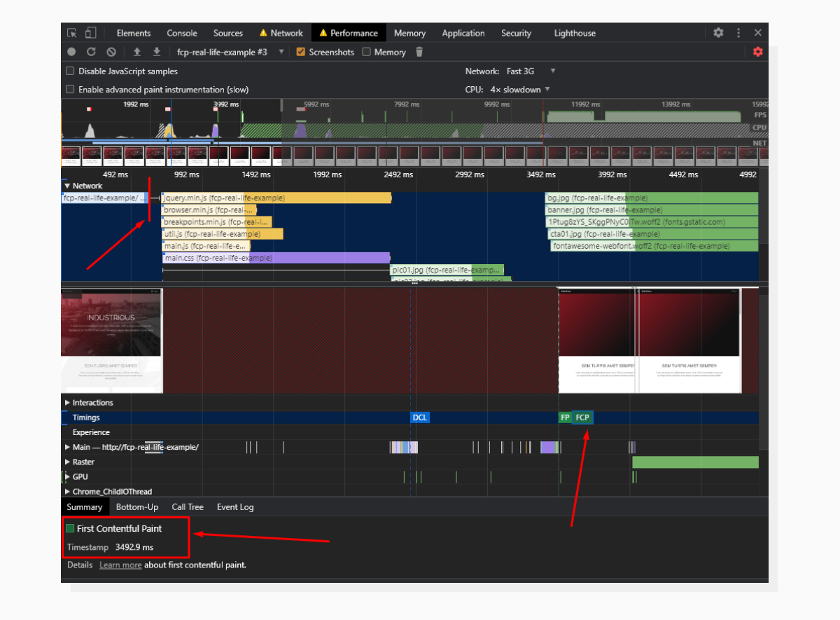Open the capture settings with the red gear
The image size is (840, 620).
(x=758, y=52)
